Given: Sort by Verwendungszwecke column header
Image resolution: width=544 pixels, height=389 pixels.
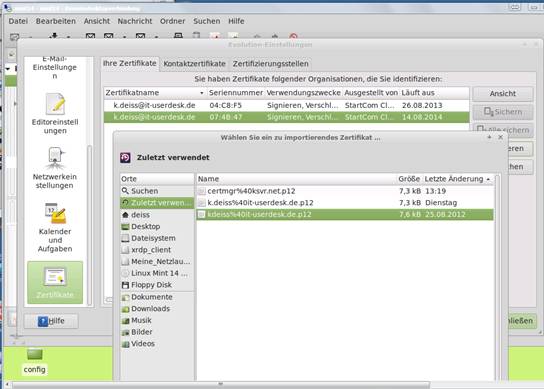Looking at the screenshot, I should (303, 93).
